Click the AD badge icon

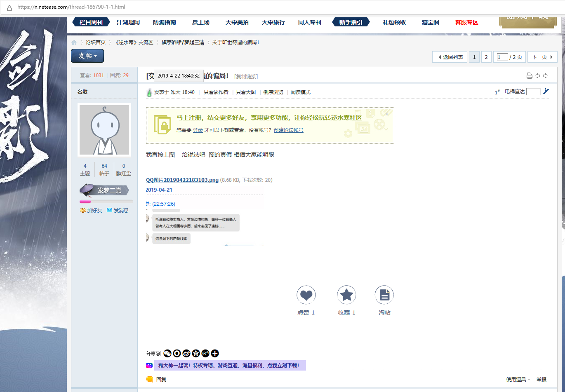(x=149, y=366)
